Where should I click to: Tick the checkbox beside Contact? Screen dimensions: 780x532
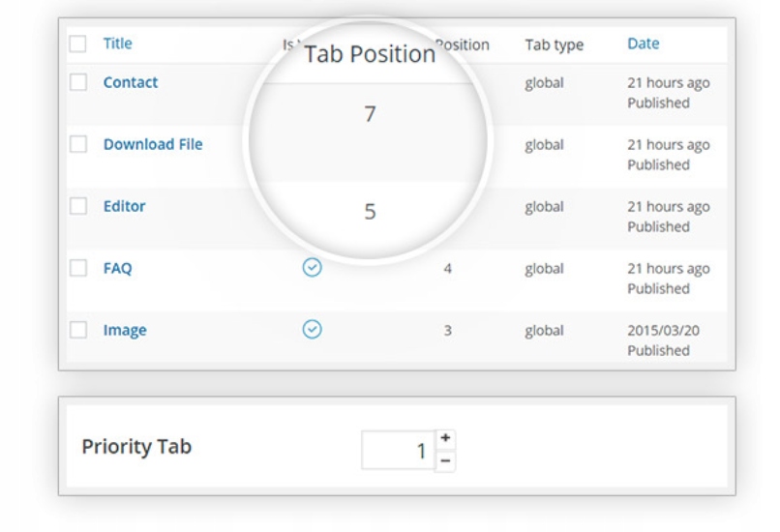[78, 83]
